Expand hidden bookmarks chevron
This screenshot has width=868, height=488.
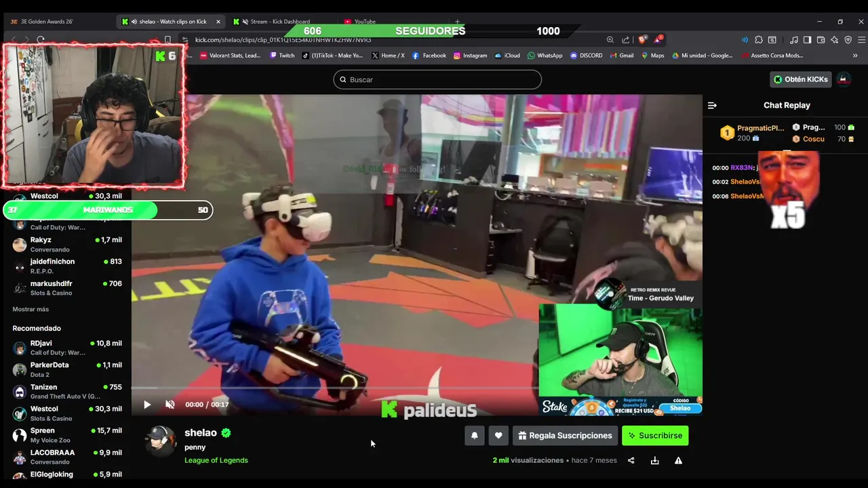pos(855,56)
